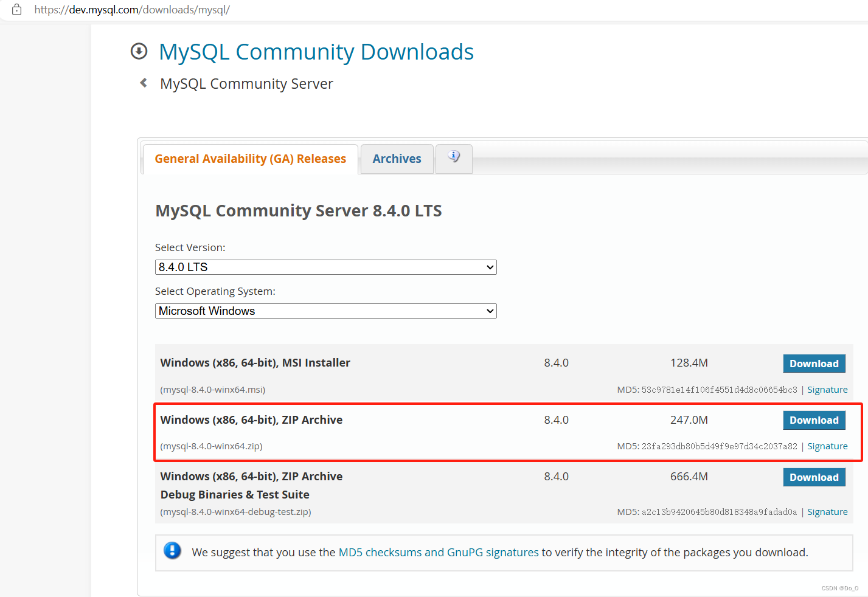Download the MSI Installer package

814,363
